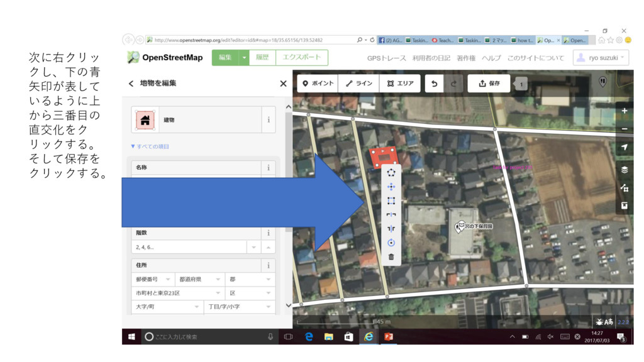Image resolution: width=644 pixels, height=362 pixels.
Task: Click the geolocate arrow icon on map
Action: coord(624,147)
